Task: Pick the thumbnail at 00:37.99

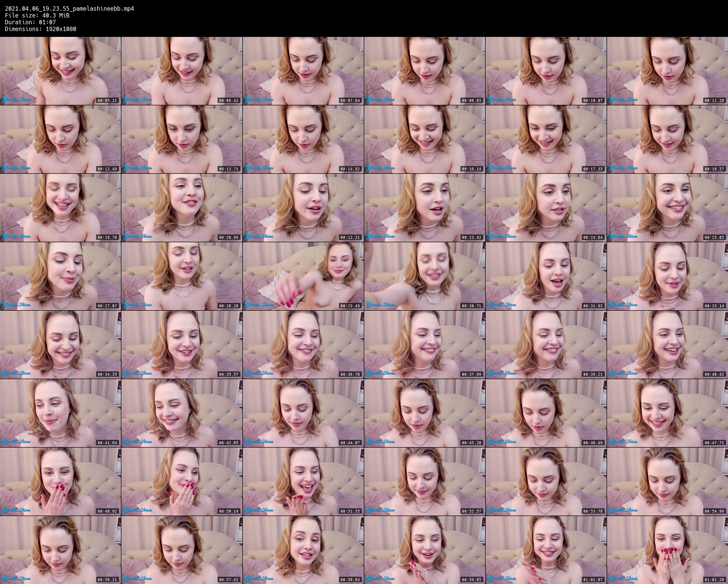Action: (x=424, y=345)
